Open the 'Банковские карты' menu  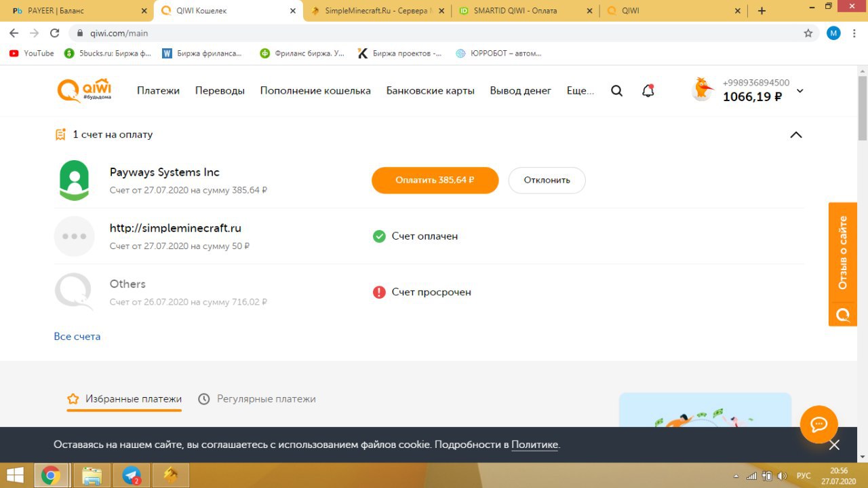point(431,91)
